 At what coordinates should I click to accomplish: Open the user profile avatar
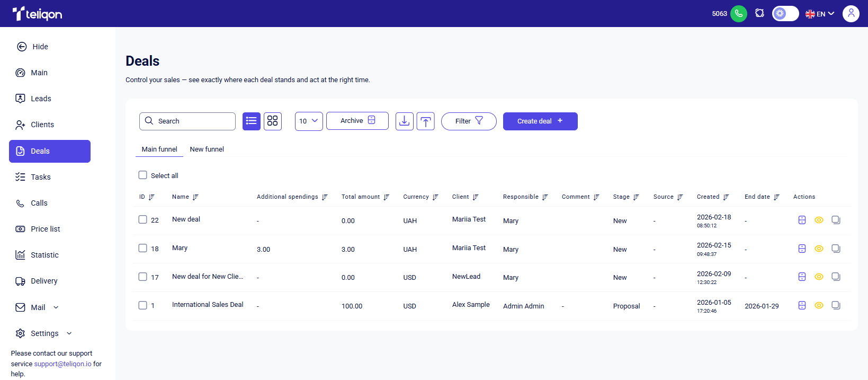tap(851, 14)
